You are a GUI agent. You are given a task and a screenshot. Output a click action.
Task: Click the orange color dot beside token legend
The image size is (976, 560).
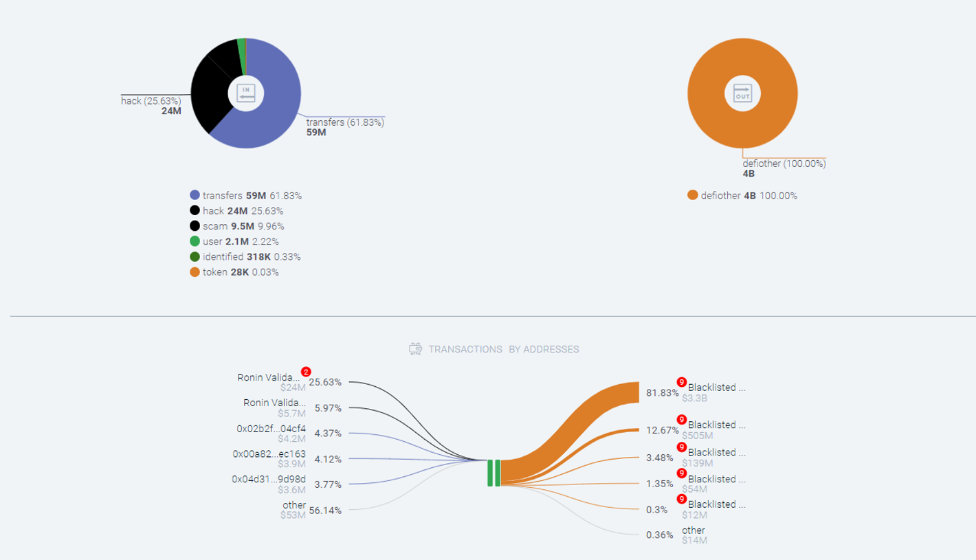[x=195, y=271]
